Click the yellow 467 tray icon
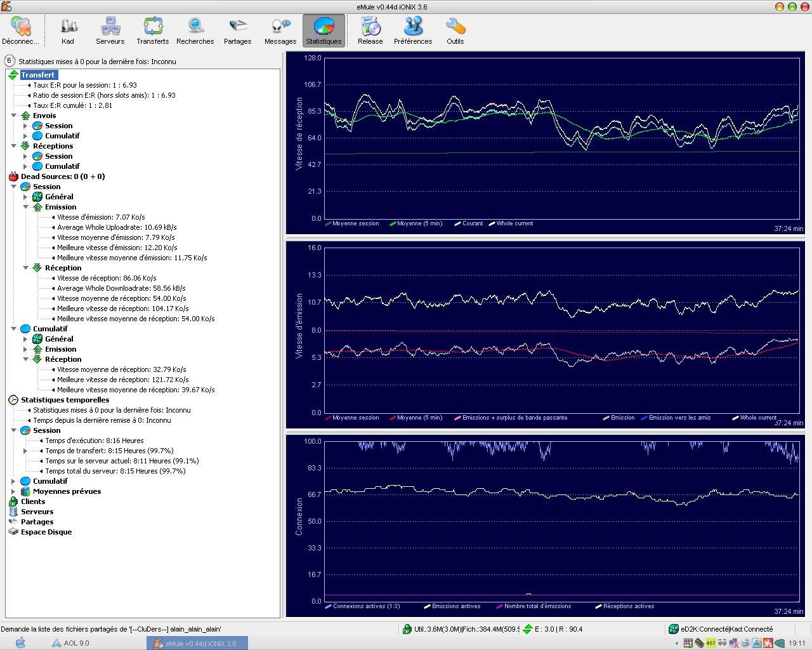This screenshot has height=650, width=812. point(710,643)
